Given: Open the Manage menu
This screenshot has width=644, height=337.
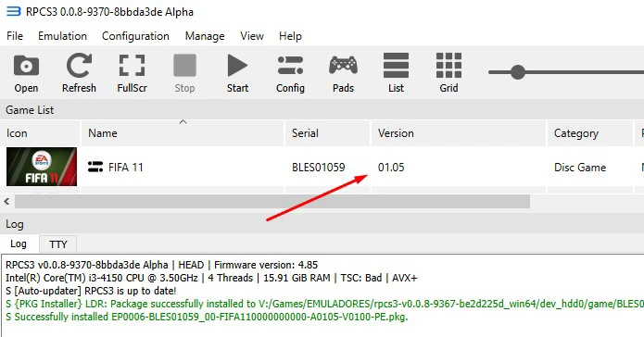Looking at the screenshot, I should click(205, 36).
